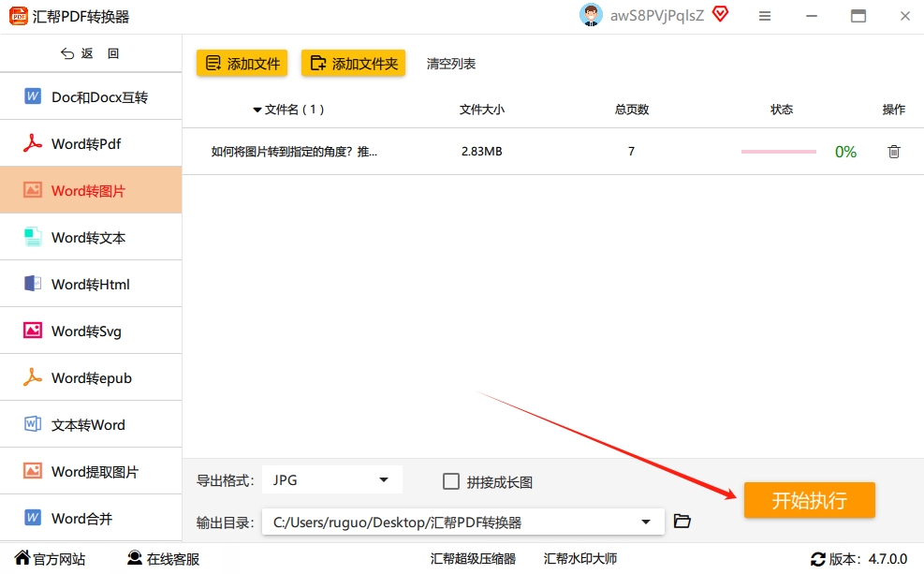This screenshot has width=924, height=574.
Task: Maximize the application window
Action: pos(858,16)
